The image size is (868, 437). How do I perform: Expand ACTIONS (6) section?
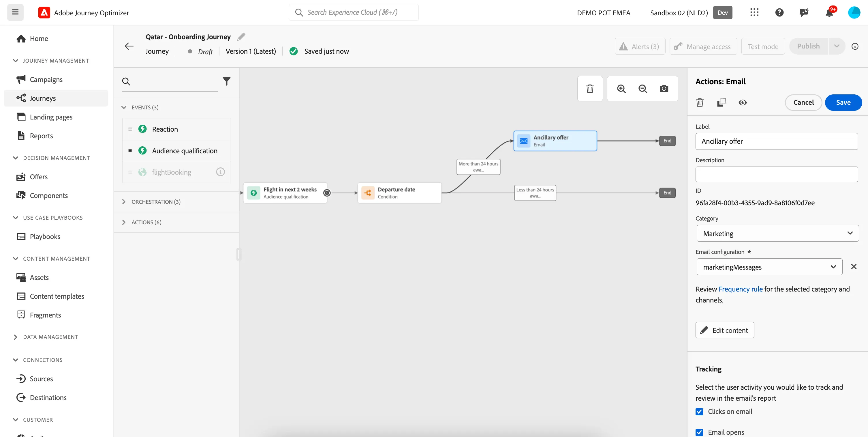[x=124, y=222]
